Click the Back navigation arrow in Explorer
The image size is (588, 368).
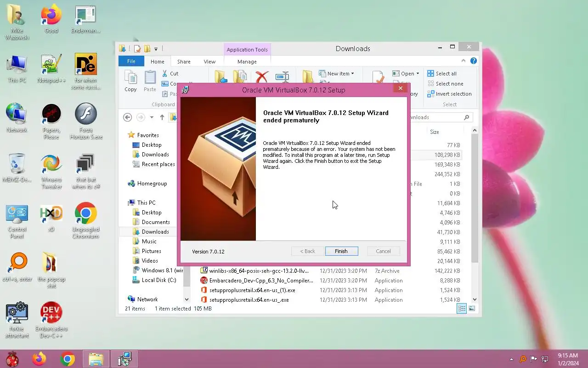click(127, 117)
